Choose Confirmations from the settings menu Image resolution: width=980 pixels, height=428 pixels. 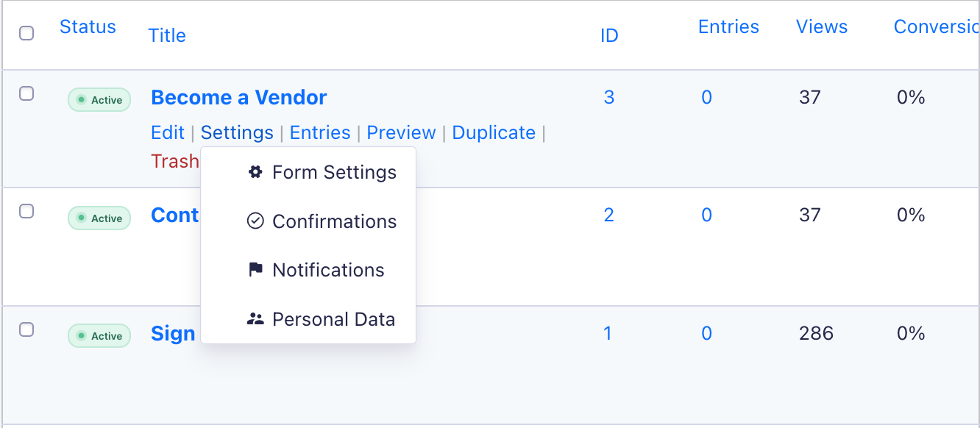(334, 221)
